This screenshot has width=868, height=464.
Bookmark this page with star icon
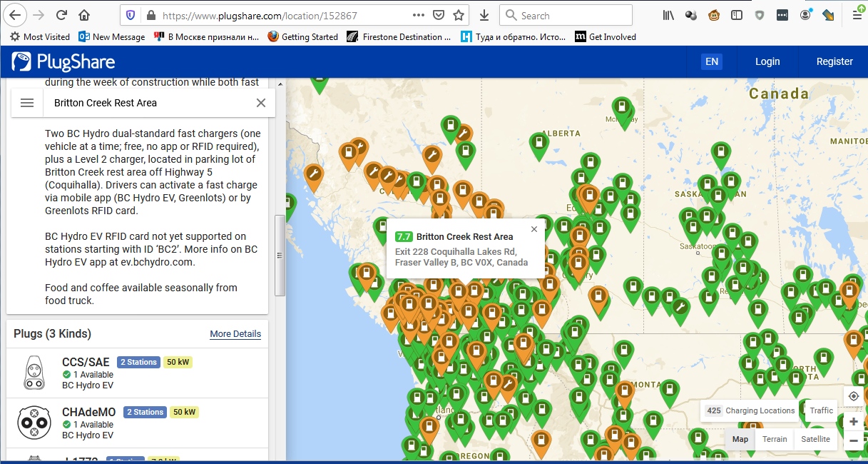(x=459, y=15)
